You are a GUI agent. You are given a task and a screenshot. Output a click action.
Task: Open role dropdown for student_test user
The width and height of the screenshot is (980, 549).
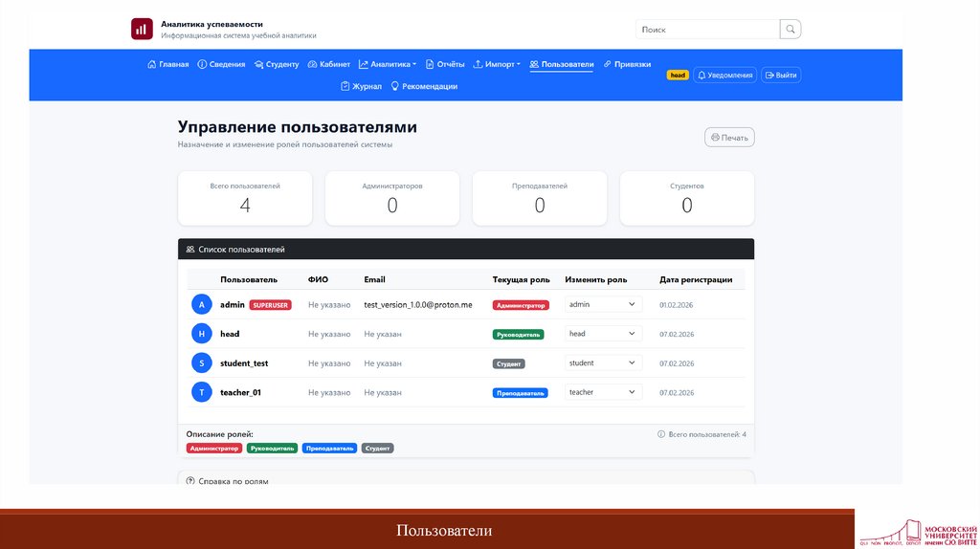point(603,362)
